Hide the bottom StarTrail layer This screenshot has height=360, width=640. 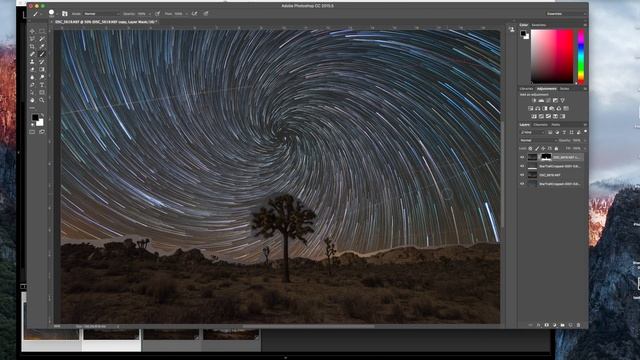522,184
